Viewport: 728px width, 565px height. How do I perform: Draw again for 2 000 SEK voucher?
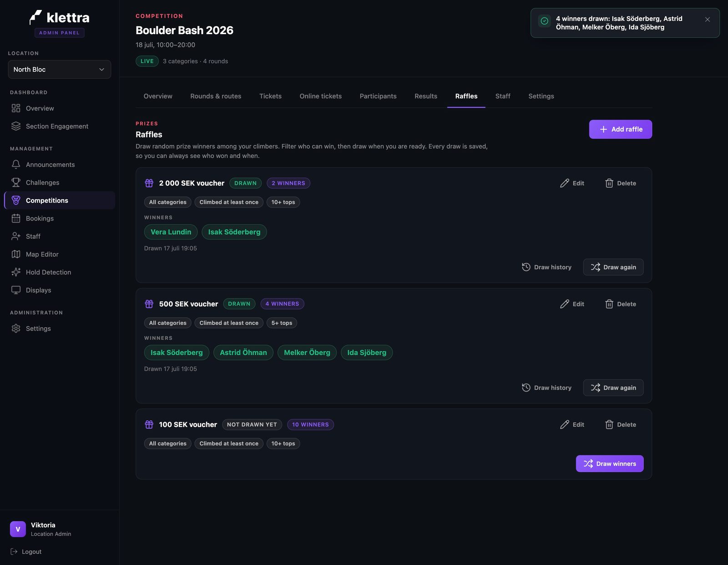pos(613,267)
